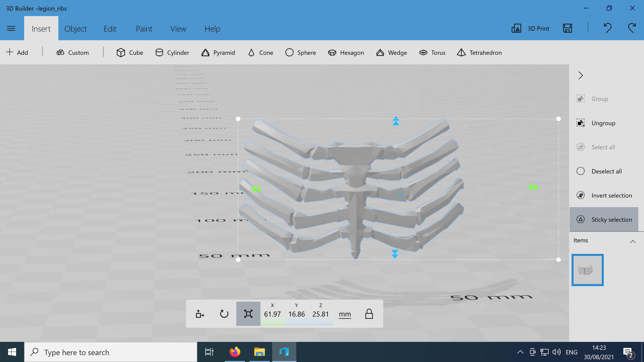Open Task View on the taskbar
This screenshot has width=644, height=362.
click(x=209, y=352)
